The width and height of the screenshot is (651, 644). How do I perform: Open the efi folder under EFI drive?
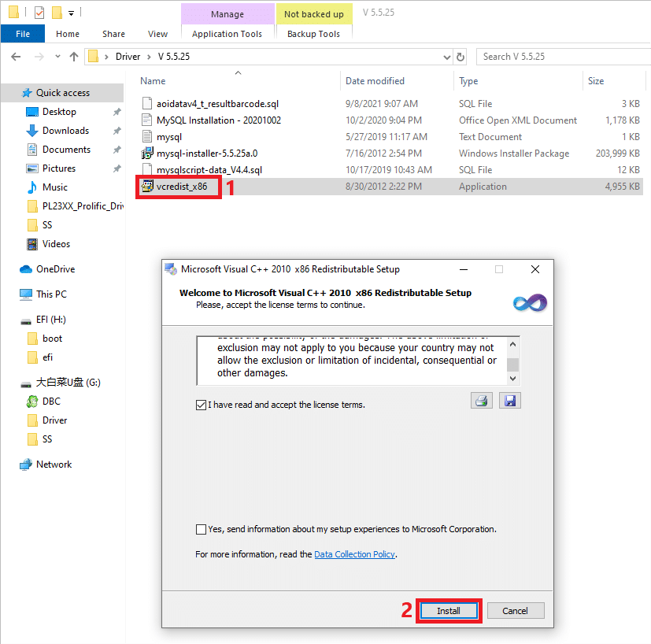point(40,357)
